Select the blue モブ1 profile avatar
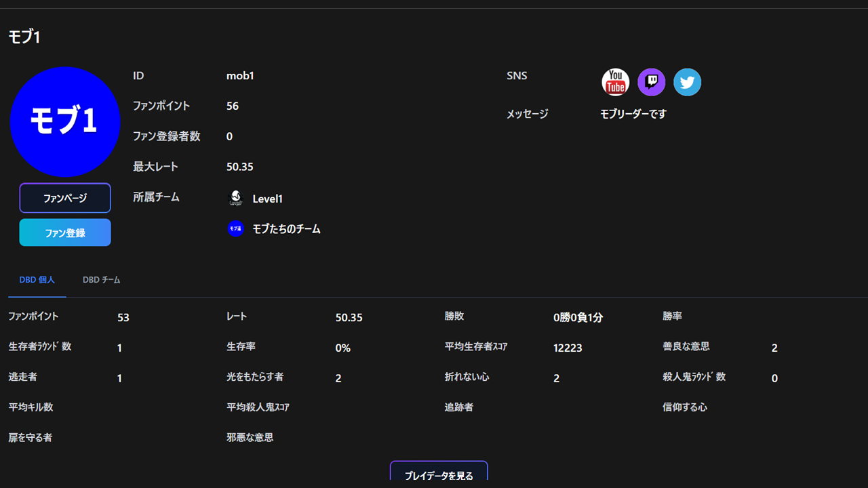This screenshot has width=868, height=488. [x=65, y=121]
